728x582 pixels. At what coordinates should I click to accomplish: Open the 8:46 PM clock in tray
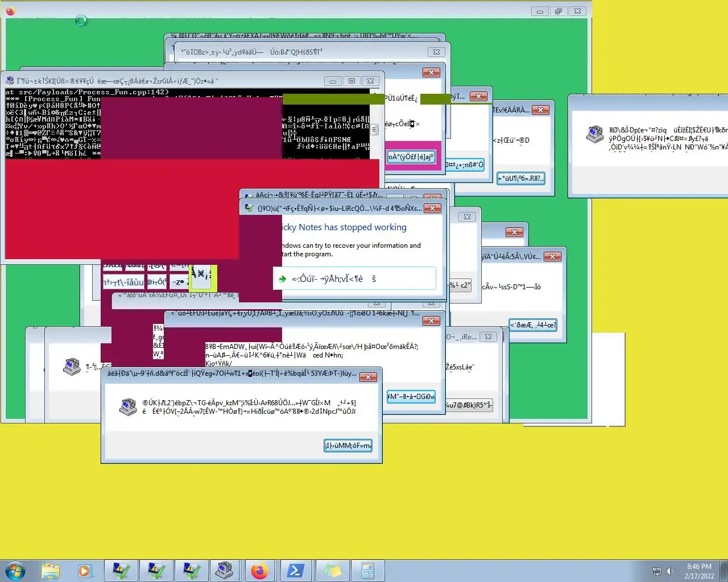699,571
